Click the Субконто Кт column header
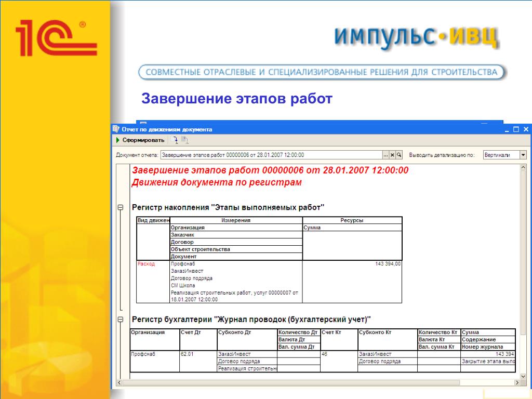Image resolution: width=532 pixels, height=399 pixels. [x=388, y=339]
